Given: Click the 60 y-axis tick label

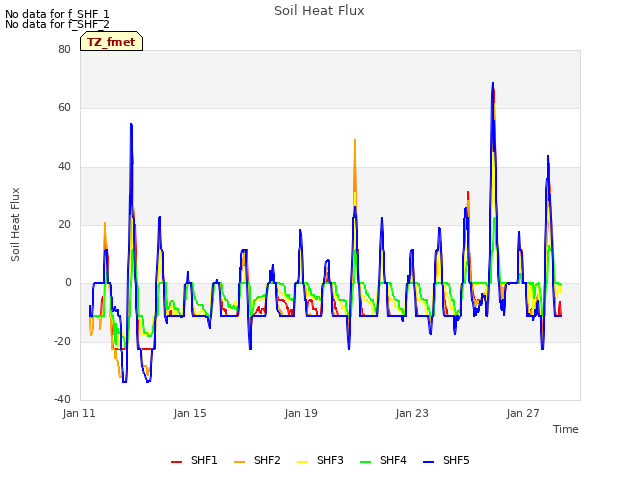Looking at the screenshot, I should click(64, 108).
